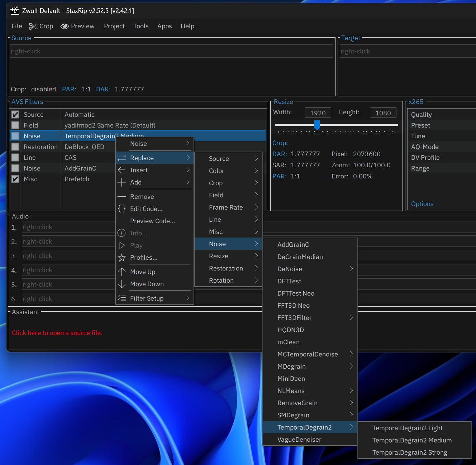
Task: Expand the Restoration category submenu
Action: click(x=228, y=268)
